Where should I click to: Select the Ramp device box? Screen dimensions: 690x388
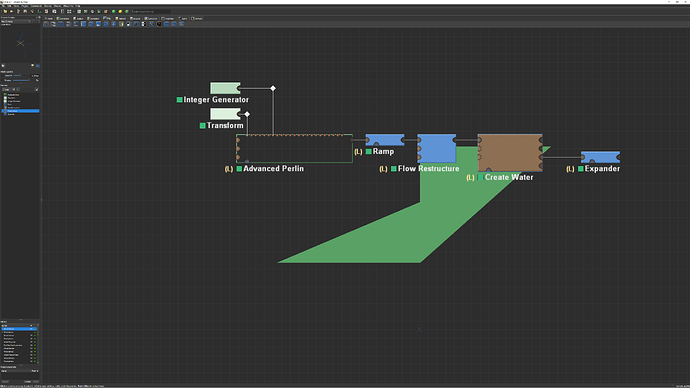tap(385, 140)
